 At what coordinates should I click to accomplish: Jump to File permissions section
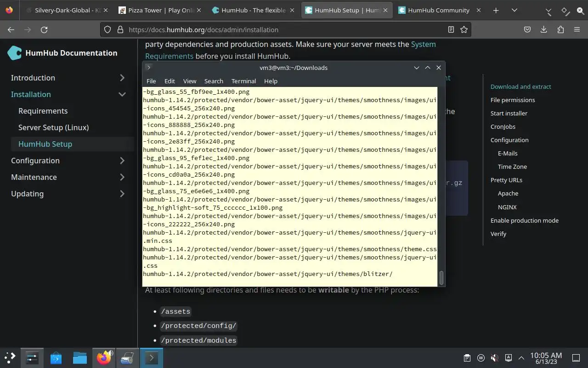click(513, 100)
